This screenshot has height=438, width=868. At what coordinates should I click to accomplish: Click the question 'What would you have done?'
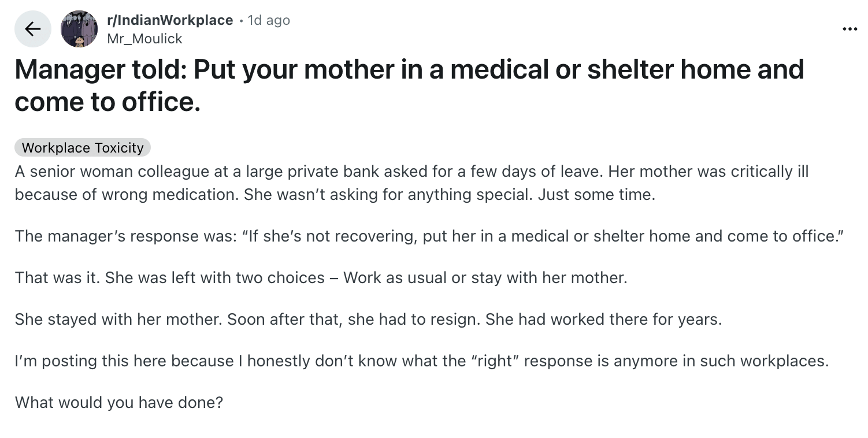click(118, 402)
